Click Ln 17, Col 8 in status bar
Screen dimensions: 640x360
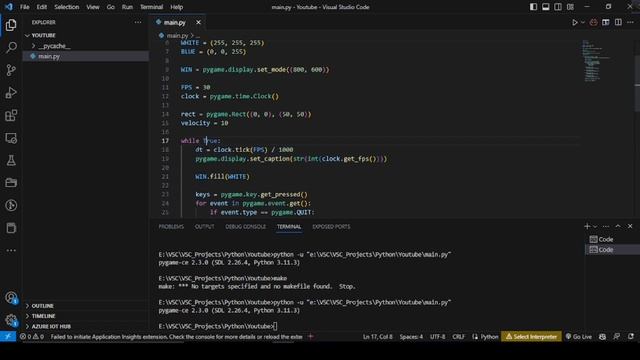coord(378,337)
